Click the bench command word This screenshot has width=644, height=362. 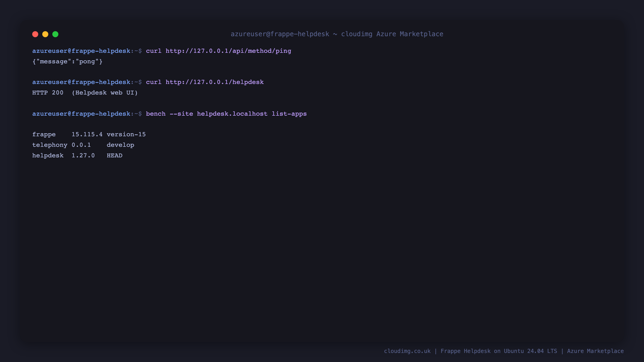click(x=155, y=114)
